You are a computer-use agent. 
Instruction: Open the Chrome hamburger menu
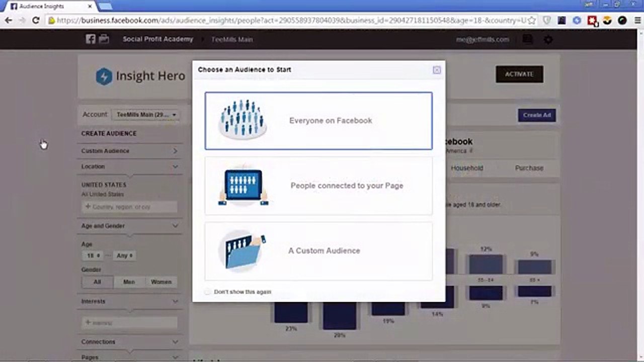click(637, 21)
